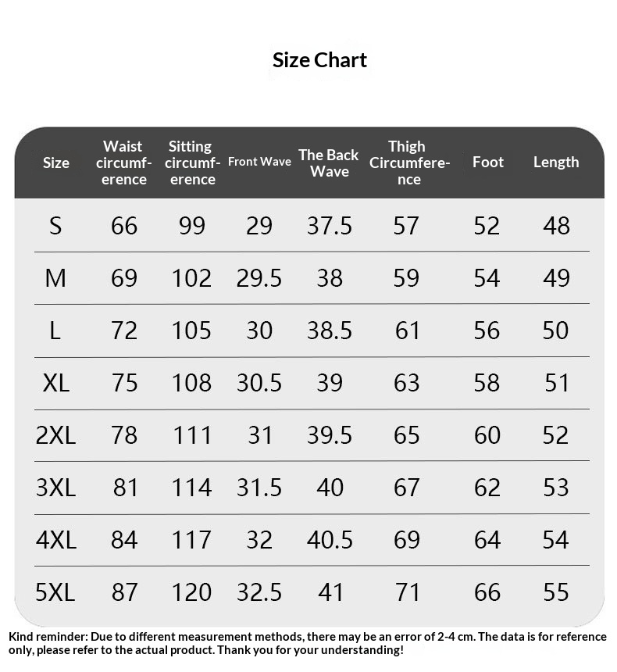
Task: Select the S size row label
Action: (55, 226)
